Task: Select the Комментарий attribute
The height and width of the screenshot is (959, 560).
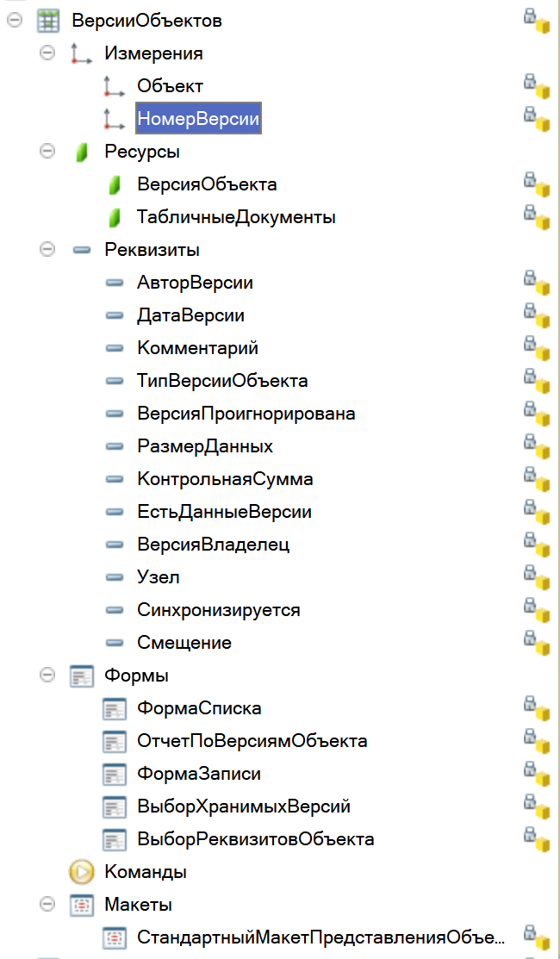Action: click(x=198, y=348)
